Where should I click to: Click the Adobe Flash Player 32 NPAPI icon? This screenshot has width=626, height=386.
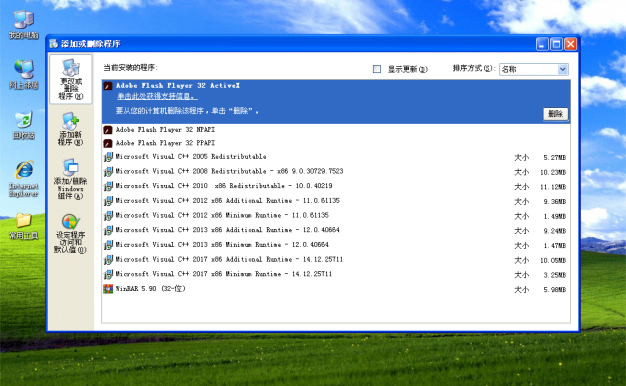[x=108, y=130]
